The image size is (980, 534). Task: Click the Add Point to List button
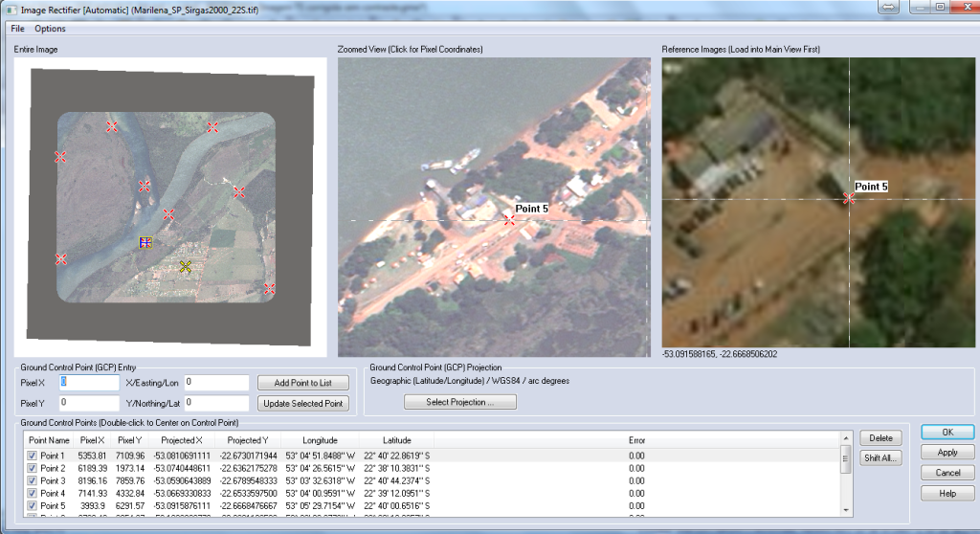point(302,383)
